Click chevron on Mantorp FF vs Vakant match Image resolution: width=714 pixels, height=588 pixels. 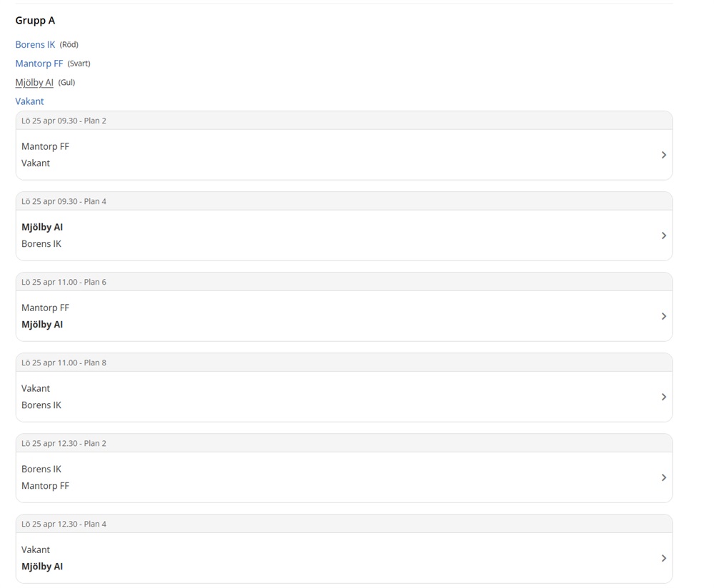pyautogui.click(x=663, y=155)
